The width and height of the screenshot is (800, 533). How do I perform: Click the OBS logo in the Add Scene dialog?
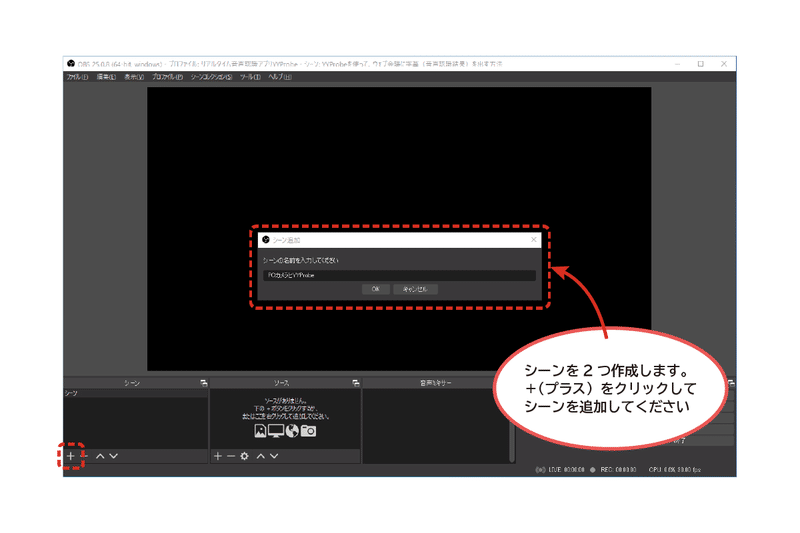click(x=266, y=240)
